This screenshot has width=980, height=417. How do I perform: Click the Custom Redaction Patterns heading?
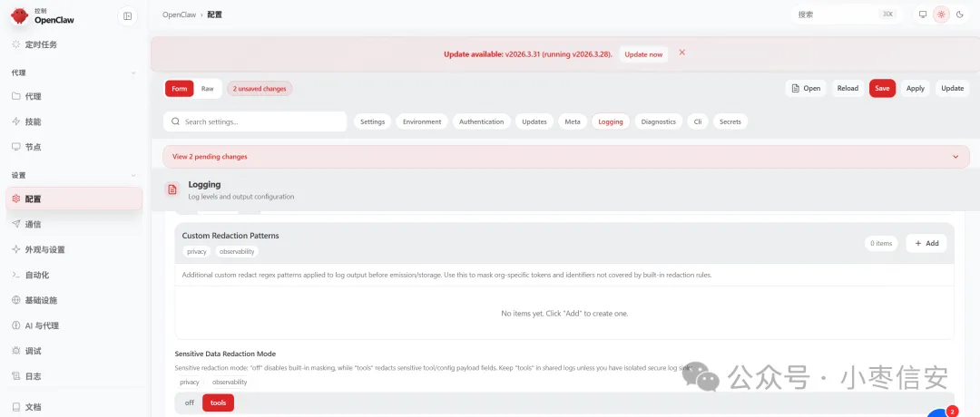pyautogui.click(x=230, y=236)
